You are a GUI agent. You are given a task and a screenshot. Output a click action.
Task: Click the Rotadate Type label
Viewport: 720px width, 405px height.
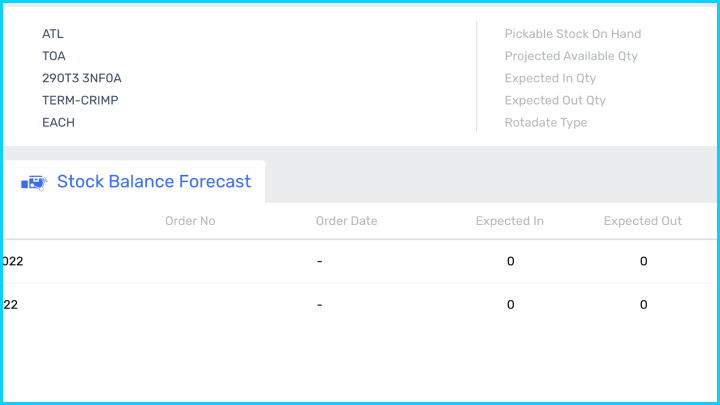546,122
